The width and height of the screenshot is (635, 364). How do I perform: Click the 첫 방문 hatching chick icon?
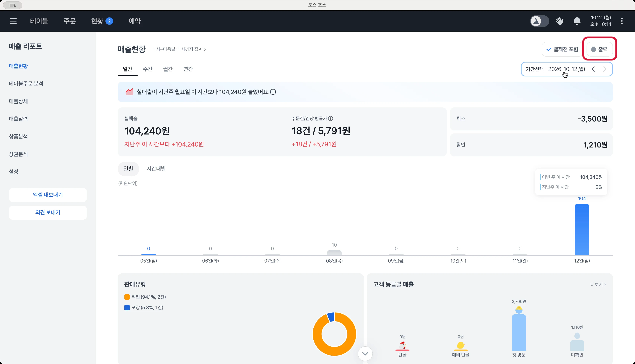click(x=519, y=310)
